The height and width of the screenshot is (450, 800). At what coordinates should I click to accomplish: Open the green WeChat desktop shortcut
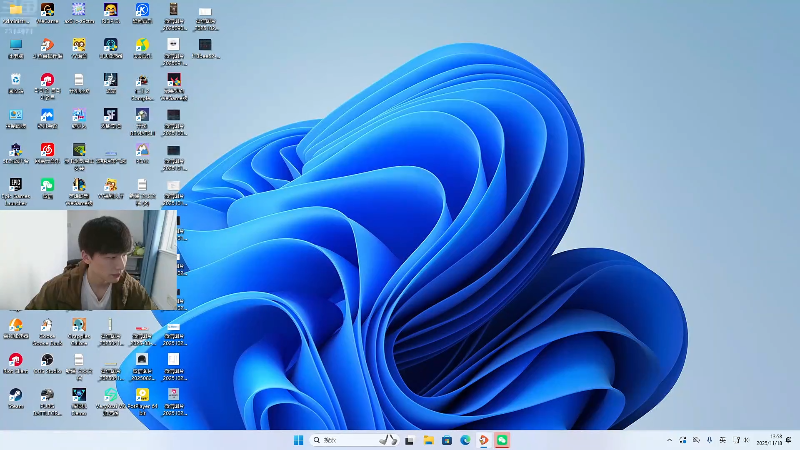(47, 185)
